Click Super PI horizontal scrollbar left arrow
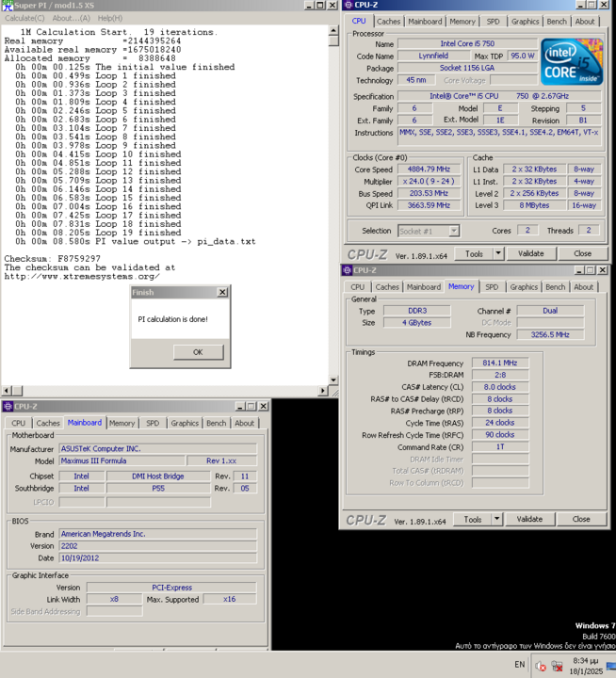The width and height of the screenshot is (616, 678). click(x=7, y=391)
